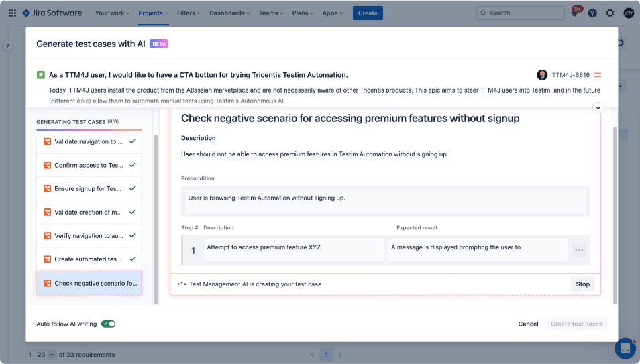Select Validate creation of m... test case
Viewport: 640px width, 364px height.
[89, 213]
